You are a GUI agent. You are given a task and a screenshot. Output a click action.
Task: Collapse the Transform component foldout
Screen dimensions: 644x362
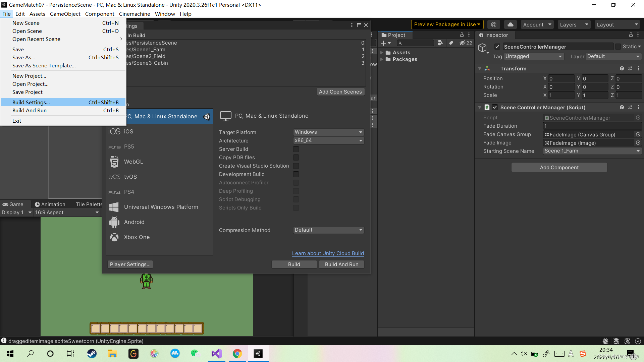tap(480, 68)
